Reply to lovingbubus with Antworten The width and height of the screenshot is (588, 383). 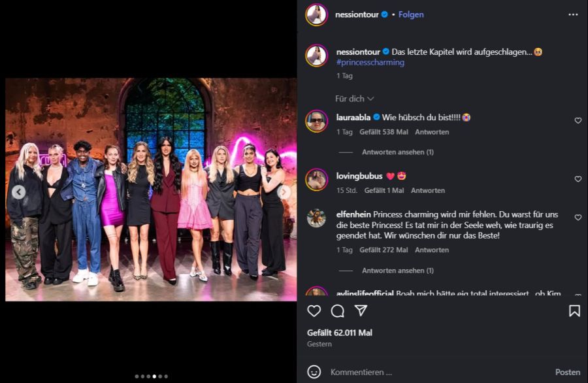(428, 191)
